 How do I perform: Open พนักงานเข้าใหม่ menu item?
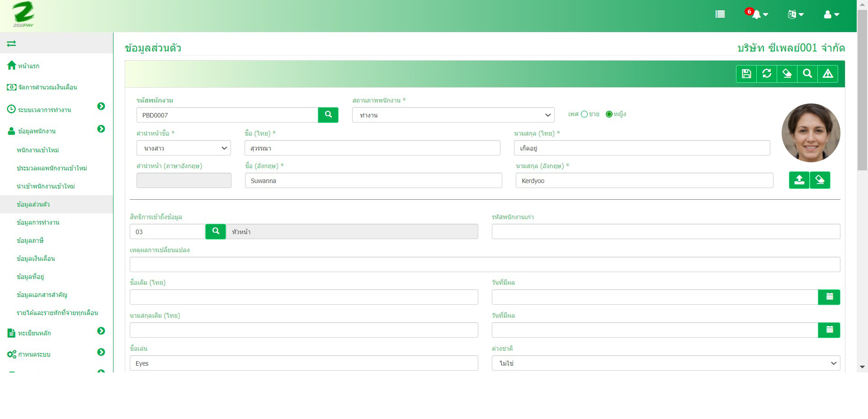point(38,150)
